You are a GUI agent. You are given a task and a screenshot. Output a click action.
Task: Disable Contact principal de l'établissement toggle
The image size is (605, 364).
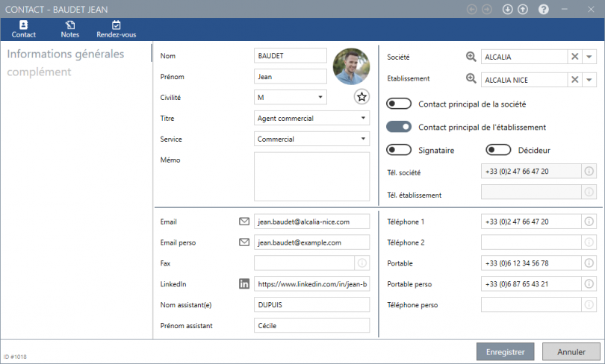tap(399, 127)
